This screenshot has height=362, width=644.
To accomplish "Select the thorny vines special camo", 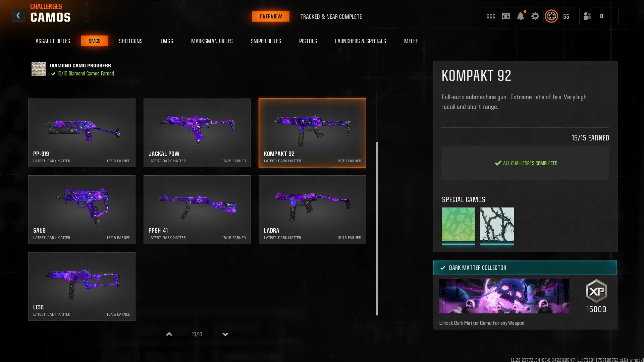I will pos(497,224).
